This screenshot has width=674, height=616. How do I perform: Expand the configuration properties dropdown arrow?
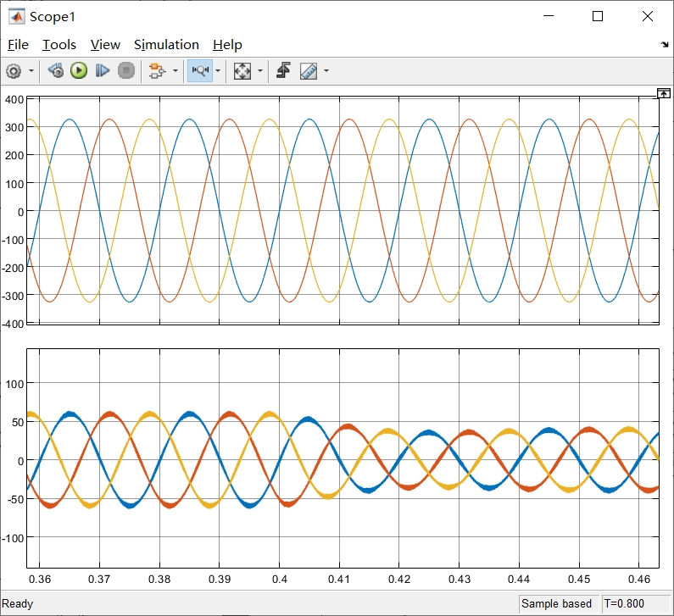(x=31, y=71)
